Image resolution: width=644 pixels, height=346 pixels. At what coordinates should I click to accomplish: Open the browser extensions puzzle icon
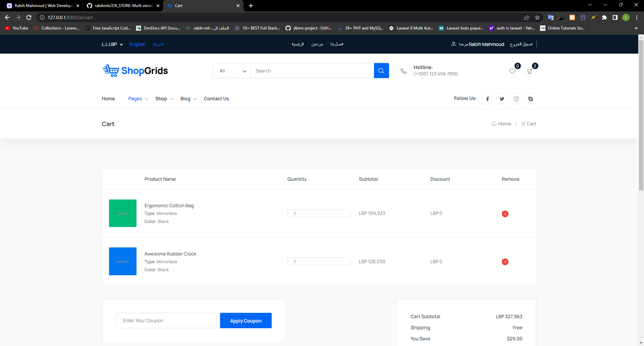[604, 17]
